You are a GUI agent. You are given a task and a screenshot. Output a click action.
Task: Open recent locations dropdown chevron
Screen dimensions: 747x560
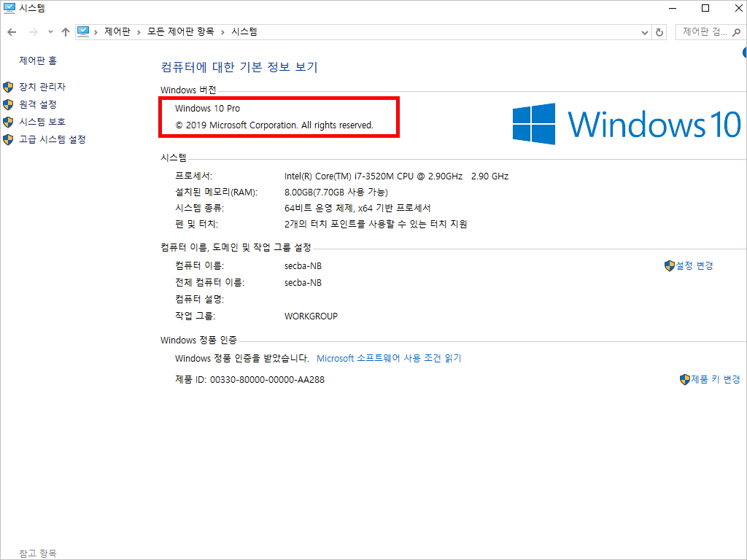[50, 32]
